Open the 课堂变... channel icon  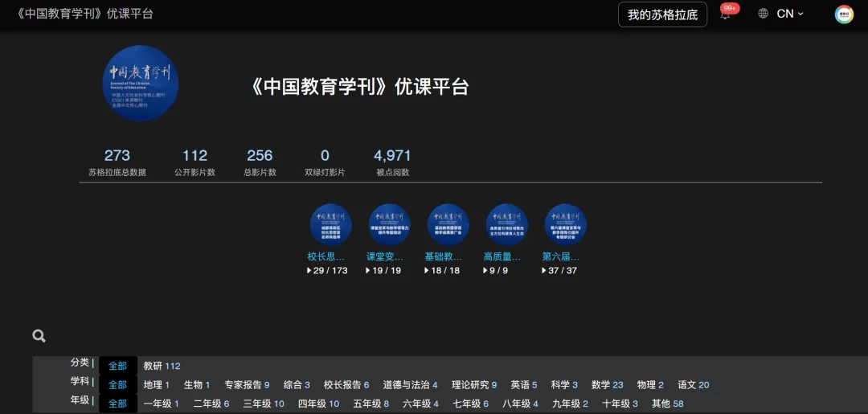389,224
